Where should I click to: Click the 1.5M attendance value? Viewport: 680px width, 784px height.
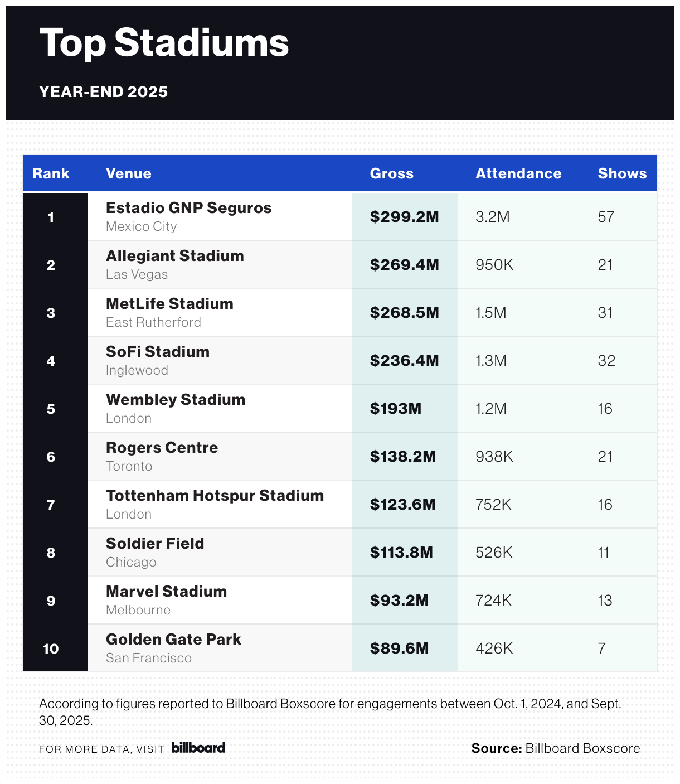click(491, 313)
